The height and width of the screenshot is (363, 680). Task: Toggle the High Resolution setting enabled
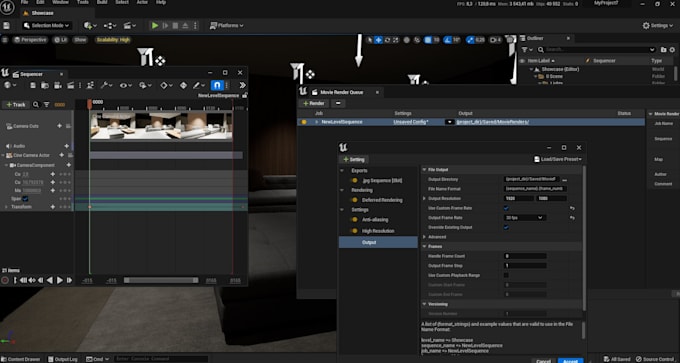tap(355, 231)
